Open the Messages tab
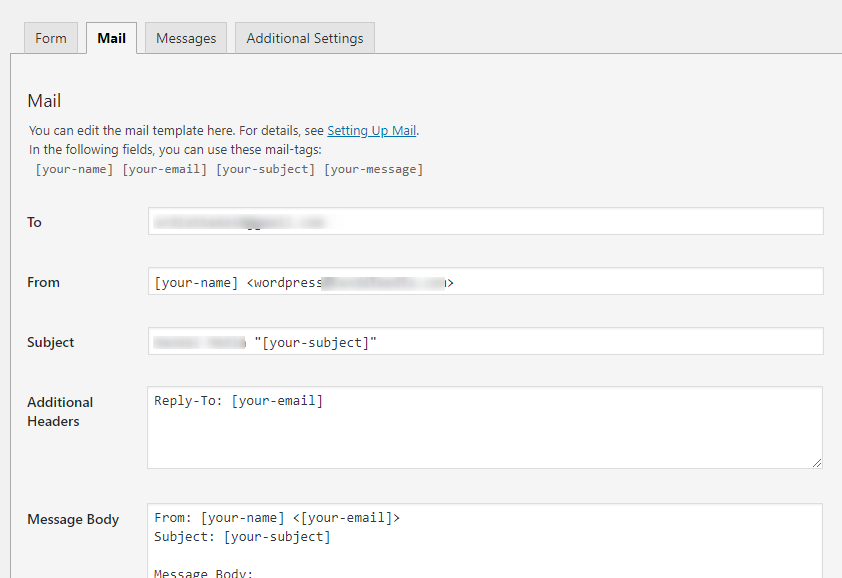Screen dimensions: 842x578 [x=185, y=37]
